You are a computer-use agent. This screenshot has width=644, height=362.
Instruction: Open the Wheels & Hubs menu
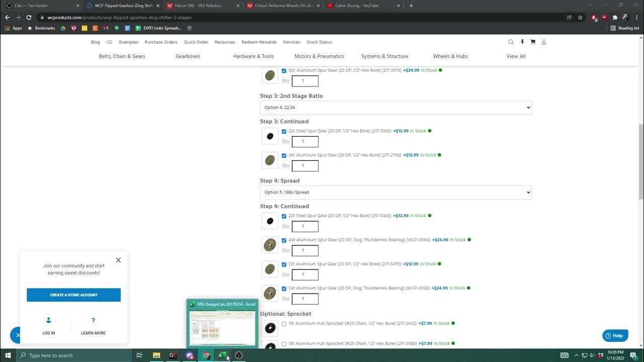450,56
